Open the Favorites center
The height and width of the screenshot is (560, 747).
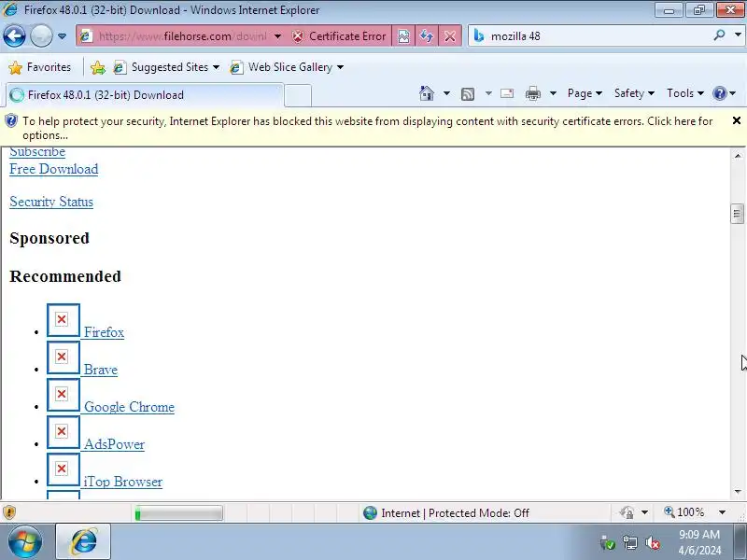coord(39,67)
